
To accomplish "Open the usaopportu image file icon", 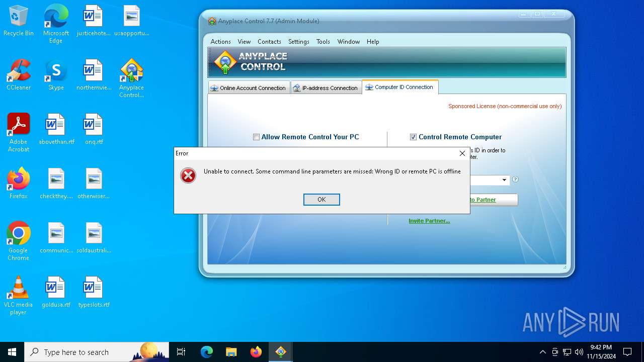I will tap(131, 21).
